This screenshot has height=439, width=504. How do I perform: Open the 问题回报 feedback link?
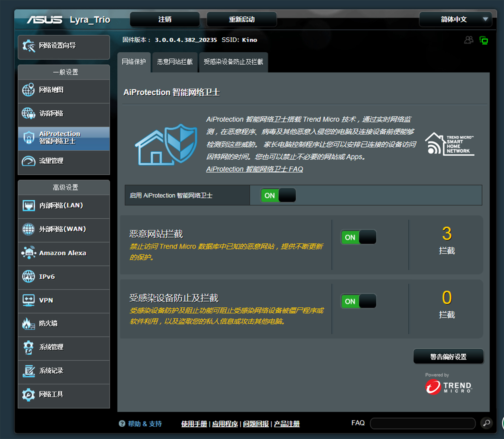click(256, 424)
